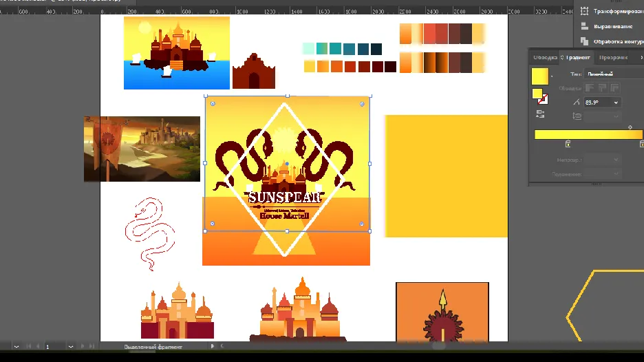This screenshot has width=644, height=362.
Task: Click the gradient angle icon
Action: [577, 103]
